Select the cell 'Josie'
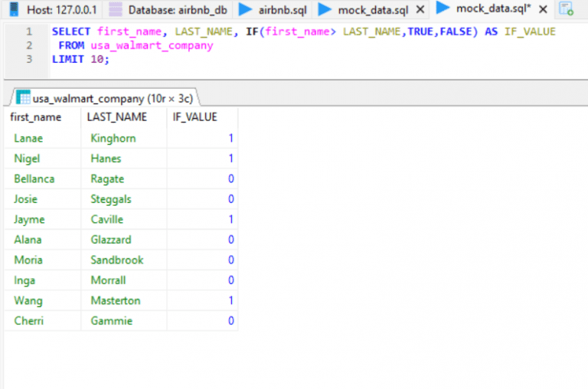The height and width of the screenshot is (389, 588). [42, 199]
